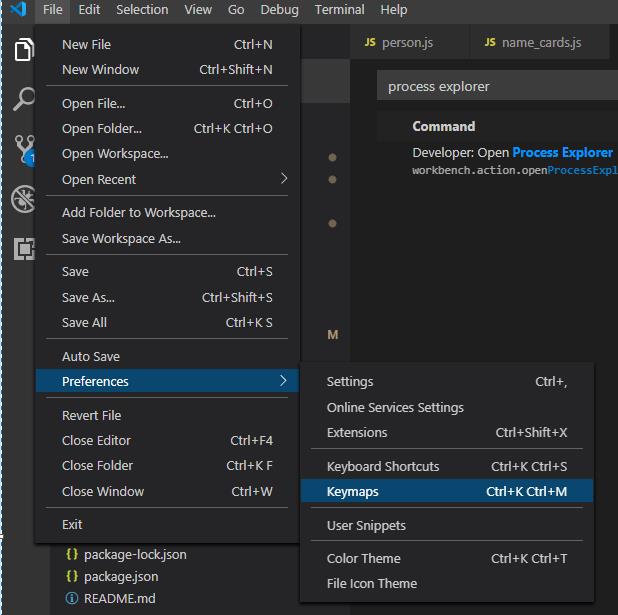Click the JS icon on person.js tab
The image size is (618, 615).
pyautogui.click(x=370, y=42)
